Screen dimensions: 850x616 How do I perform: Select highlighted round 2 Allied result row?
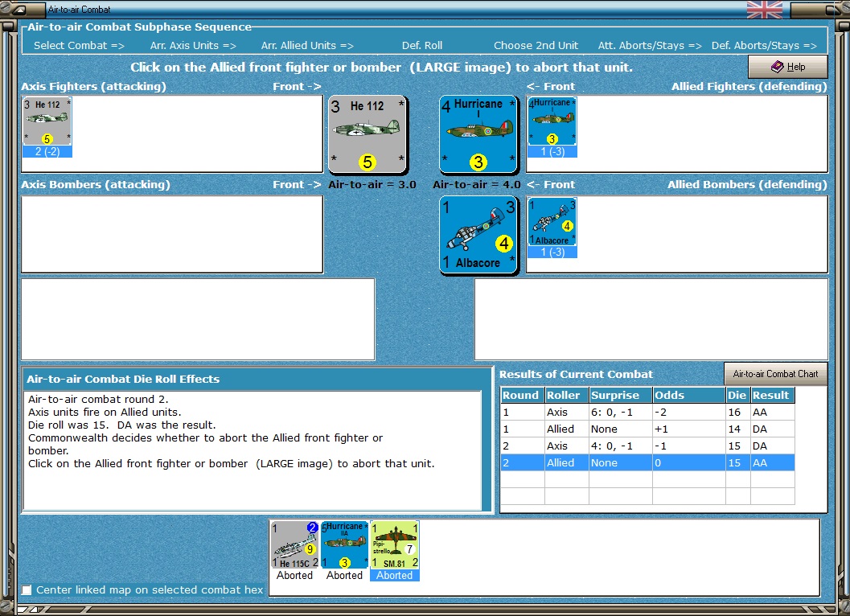tap(648, 462)
